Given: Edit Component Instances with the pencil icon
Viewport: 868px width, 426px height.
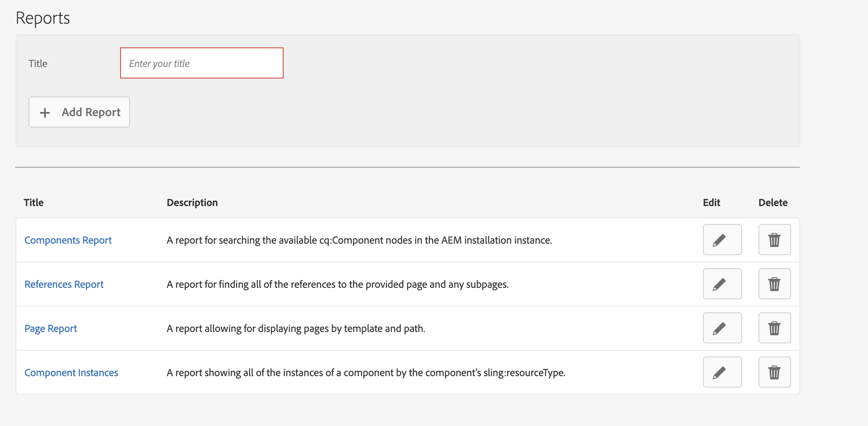Looking at the screenshot, I should point(722,372).
